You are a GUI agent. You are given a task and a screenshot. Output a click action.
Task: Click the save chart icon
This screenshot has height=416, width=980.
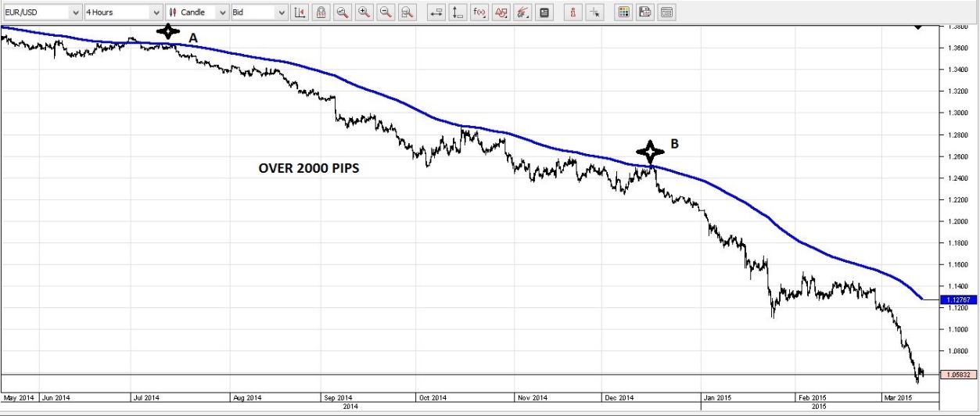tap(644, 13)
